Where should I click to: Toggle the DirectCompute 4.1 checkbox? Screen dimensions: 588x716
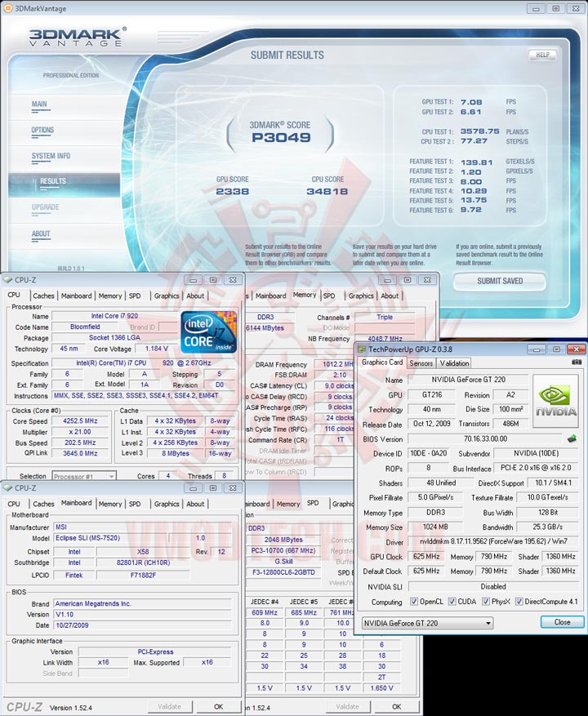[x=519, y=602]
